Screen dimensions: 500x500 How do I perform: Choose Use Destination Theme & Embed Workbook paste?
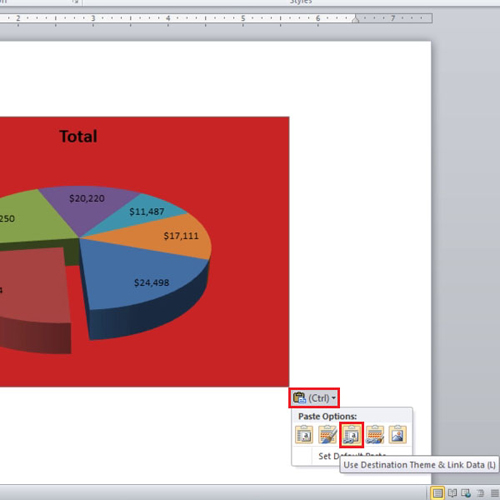tap(304, 434)
